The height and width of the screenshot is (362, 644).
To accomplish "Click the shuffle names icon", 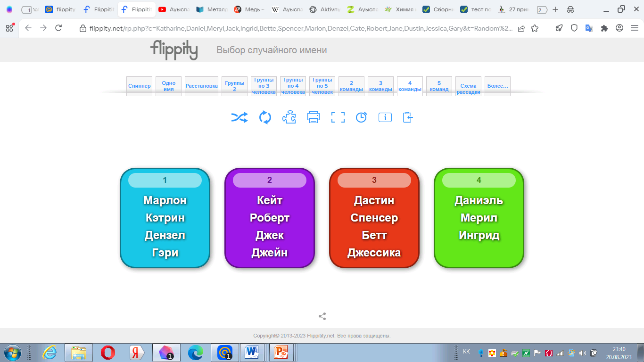I will (239, 117).
